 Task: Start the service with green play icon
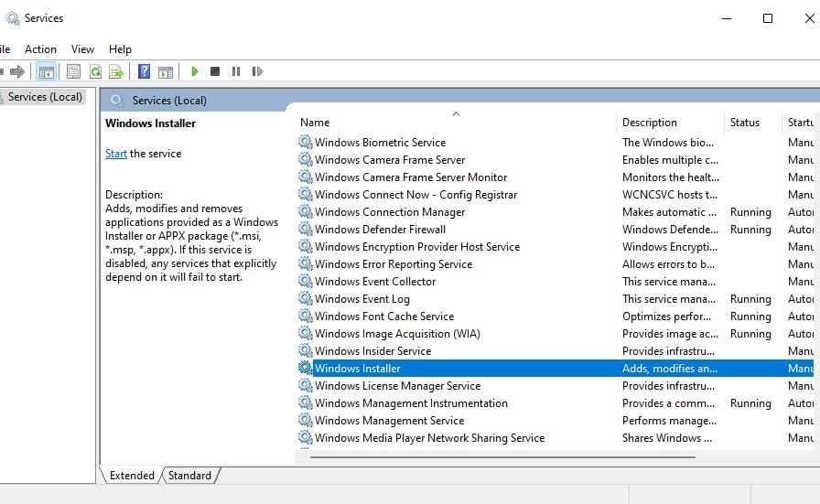pos(195,71)
